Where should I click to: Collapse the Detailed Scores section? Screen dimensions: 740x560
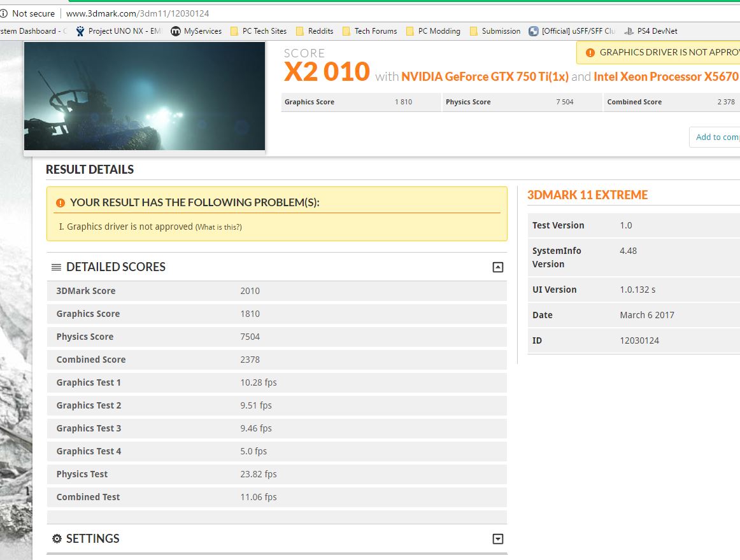point(498,267)
